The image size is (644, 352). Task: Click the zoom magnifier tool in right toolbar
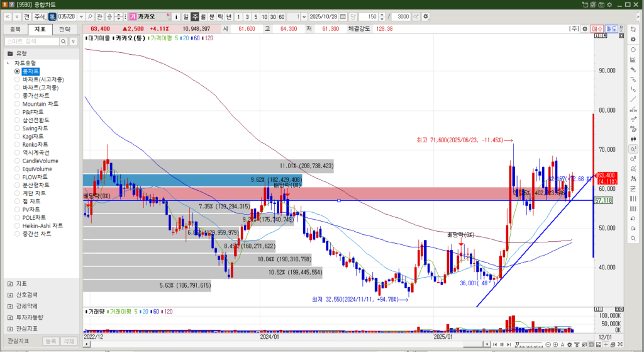pos(633,149)
